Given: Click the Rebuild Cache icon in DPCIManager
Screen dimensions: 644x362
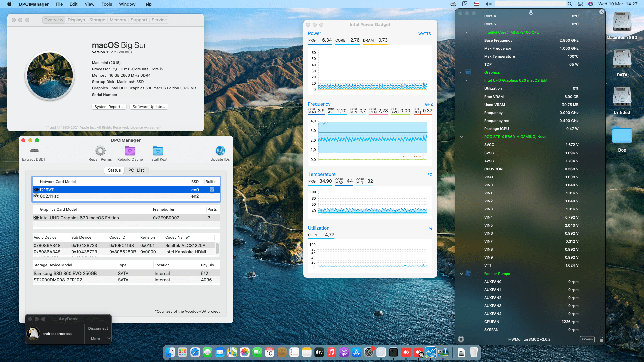Looking at the screenshot, I should point(130,150).
